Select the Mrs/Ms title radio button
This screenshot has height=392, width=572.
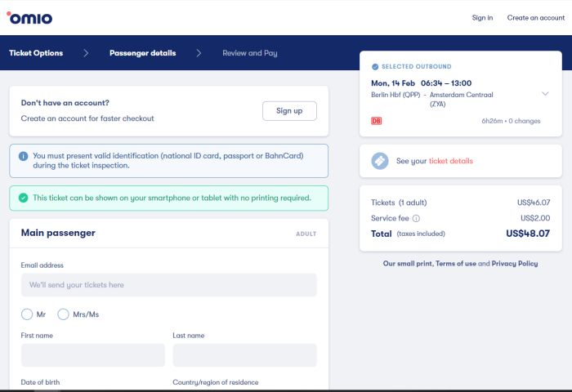[x=63, y=314]
